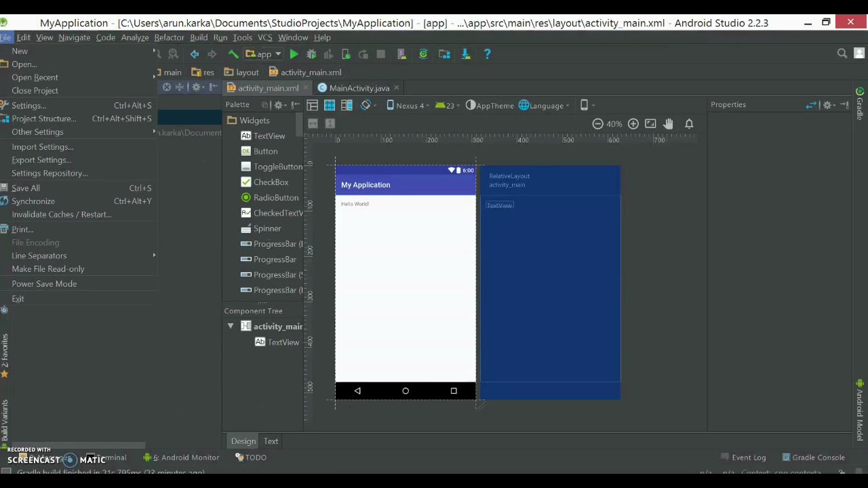
Task: Open the API 23 version dropdown
Action: click(448, 106)
